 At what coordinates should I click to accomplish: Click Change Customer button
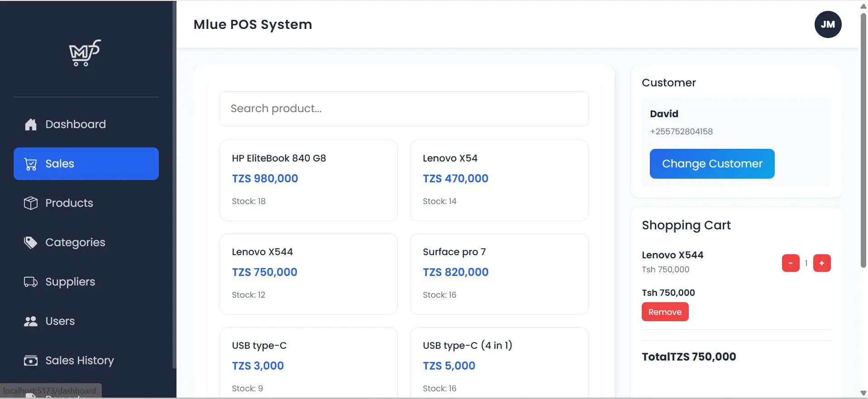click(x=712, y=164)
